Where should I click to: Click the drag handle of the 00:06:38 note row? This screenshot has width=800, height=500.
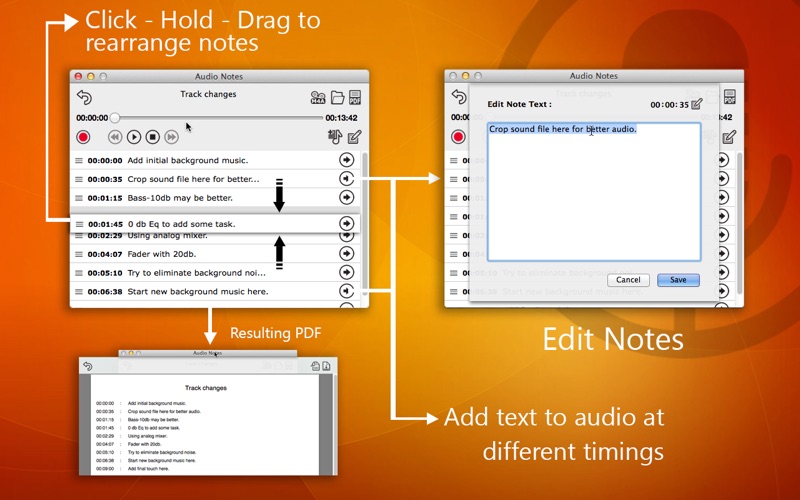click(79, 292)
